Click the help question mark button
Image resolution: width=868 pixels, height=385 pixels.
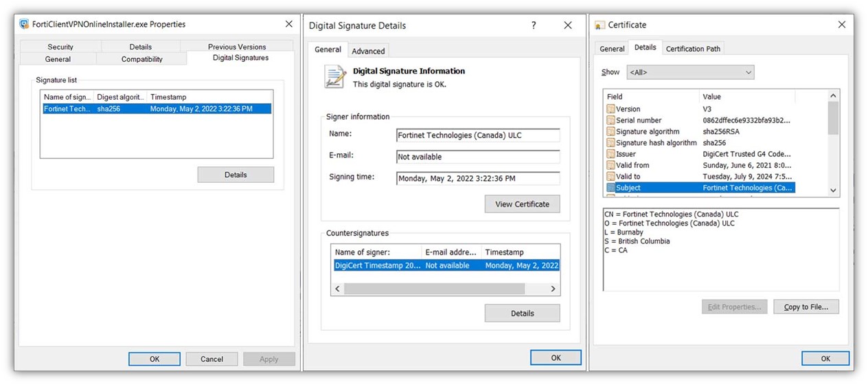point(534,25)
